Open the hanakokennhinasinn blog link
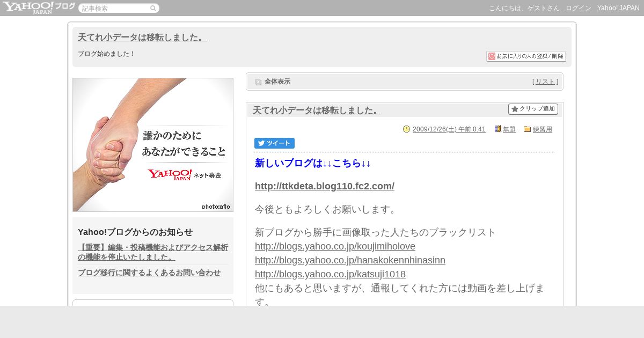The image size is (644, 338). pyautogui.click(x=350, y=260)
